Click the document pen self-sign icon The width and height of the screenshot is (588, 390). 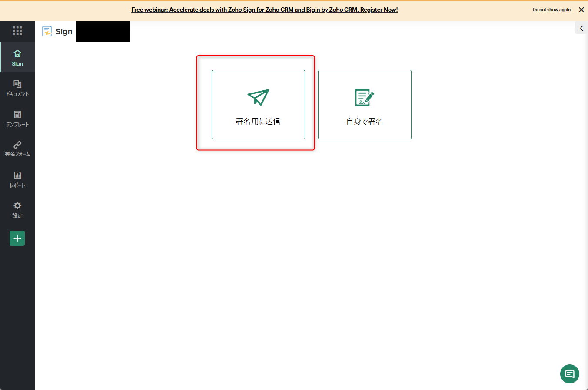tap(364, 97)
